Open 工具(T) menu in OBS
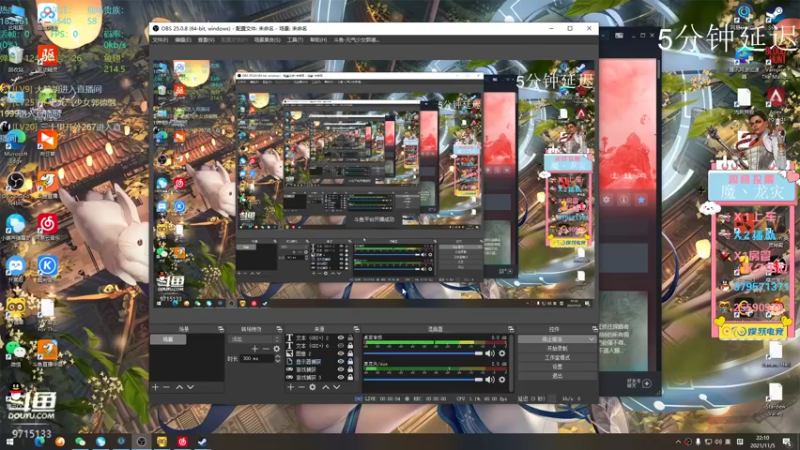The width and height of the screenshot is (800, 450). [295, 40]
